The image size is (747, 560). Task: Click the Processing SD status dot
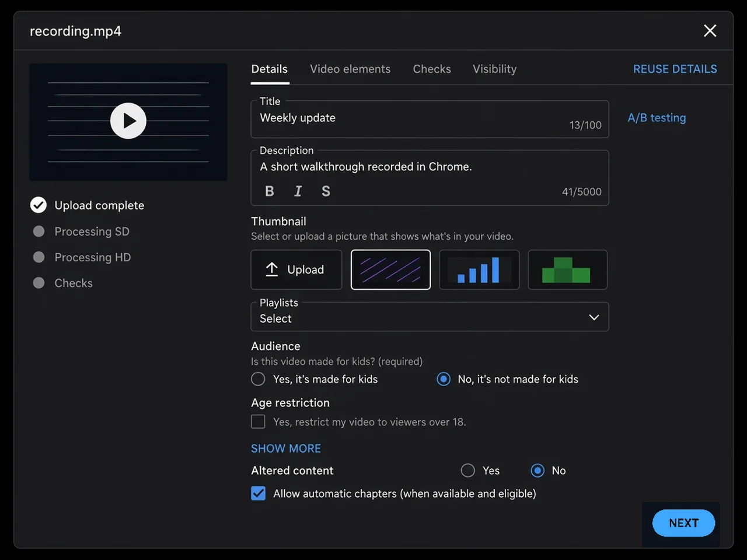tap(39, 231)
